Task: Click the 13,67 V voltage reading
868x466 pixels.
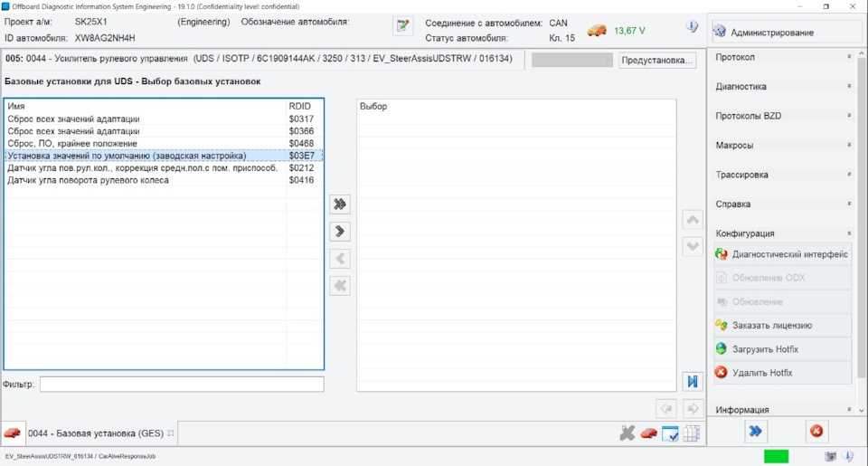Action: click(629, 31)
